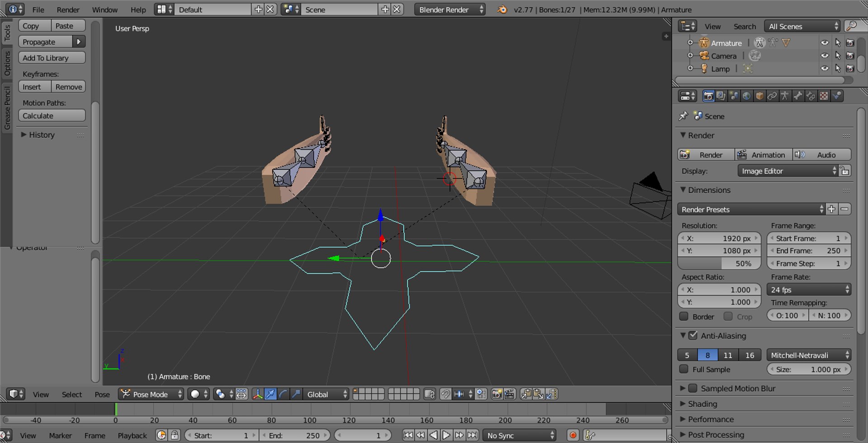The width and height of the screenshot is (868, 443).
Task: Toggle Lamp renderability camera icon
Action: tap(850, 69)
